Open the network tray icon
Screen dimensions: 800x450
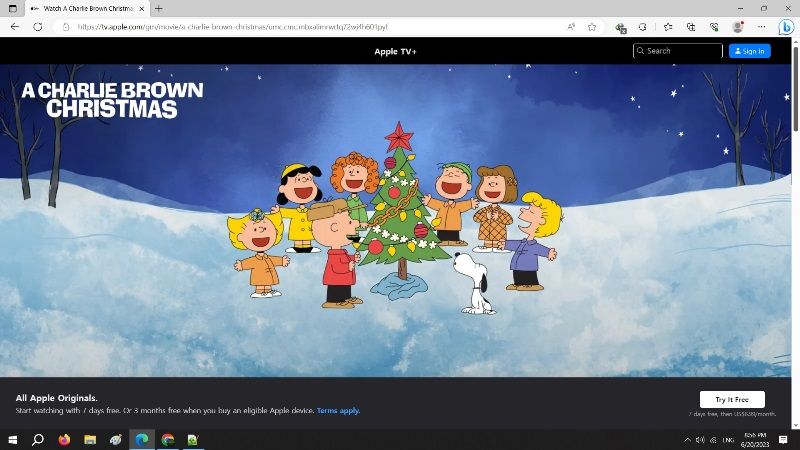click(x=713, y=440)
